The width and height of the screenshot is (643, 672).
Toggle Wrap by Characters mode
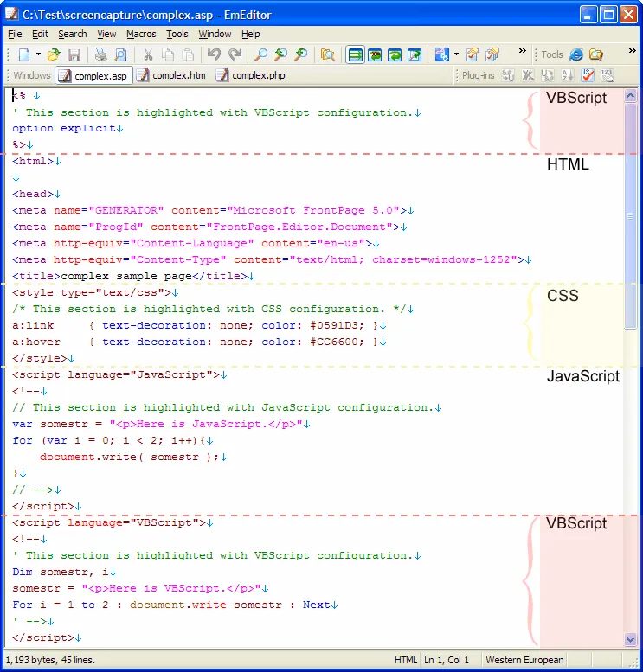click(x=375, y=54)
